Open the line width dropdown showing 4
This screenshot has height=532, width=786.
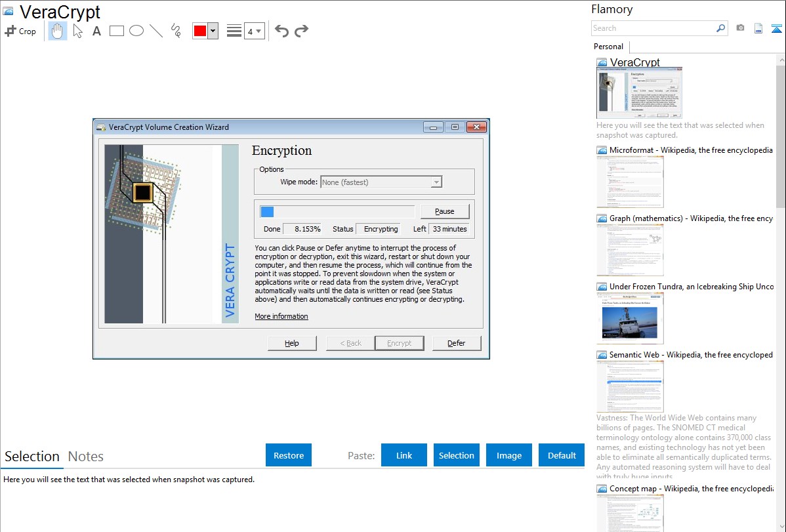(x=255, y=31)
